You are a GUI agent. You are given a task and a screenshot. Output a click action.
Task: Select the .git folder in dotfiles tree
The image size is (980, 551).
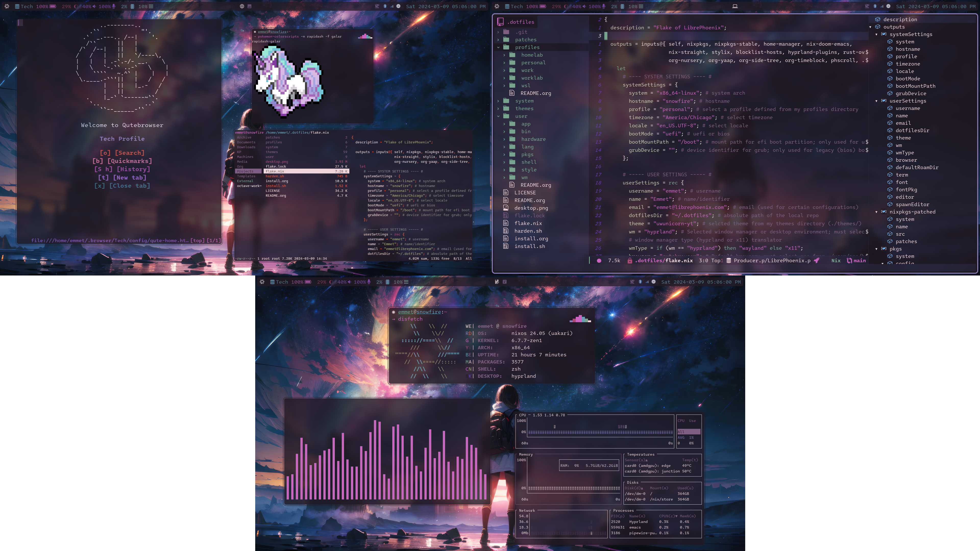click(x=522, y=32)
